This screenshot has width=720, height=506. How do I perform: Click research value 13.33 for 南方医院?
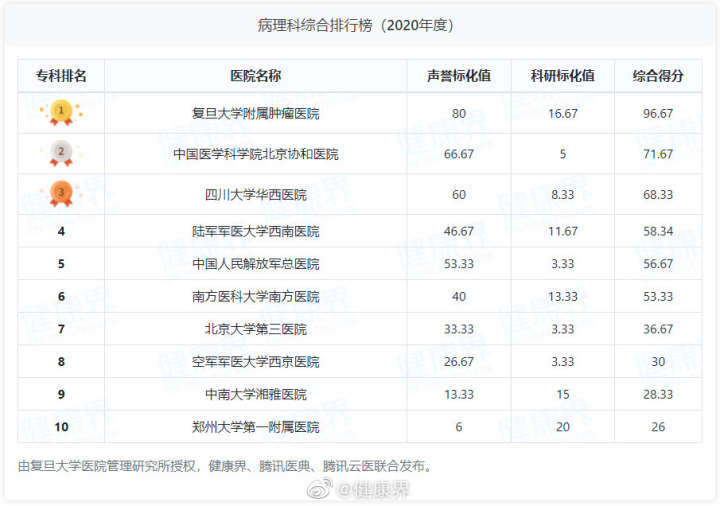[562, 297]
